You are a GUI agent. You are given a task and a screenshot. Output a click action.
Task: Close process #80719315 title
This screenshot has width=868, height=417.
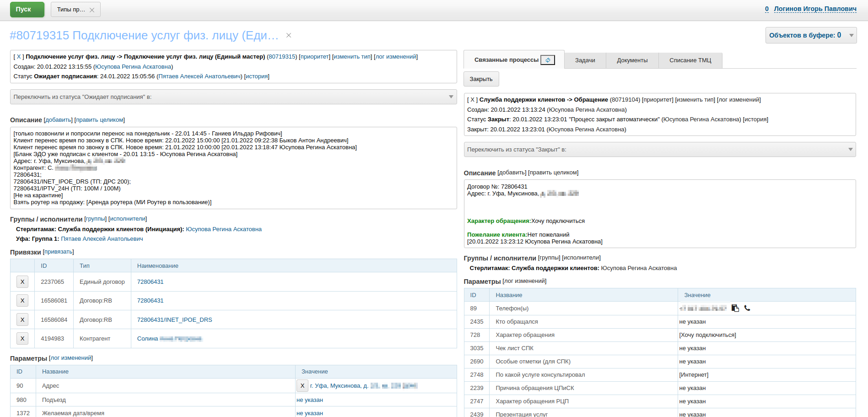pyautogui.click(x=289, y=35)
